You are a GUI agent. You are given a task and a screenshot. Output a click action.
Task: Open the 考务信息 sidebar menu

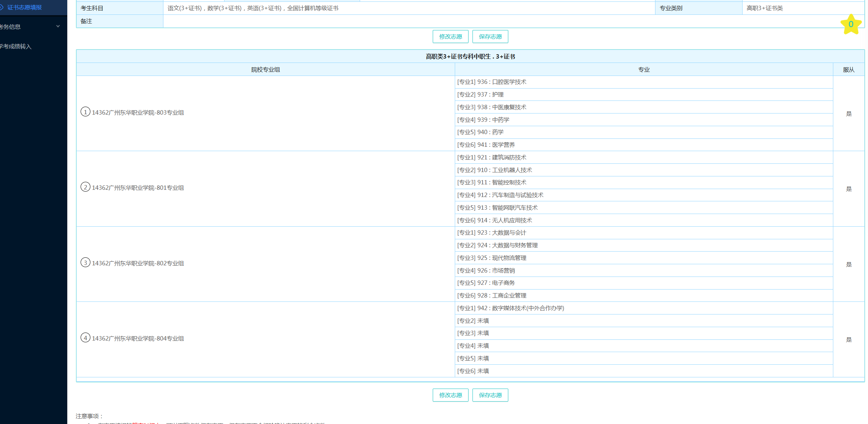(x=11, y=27)
